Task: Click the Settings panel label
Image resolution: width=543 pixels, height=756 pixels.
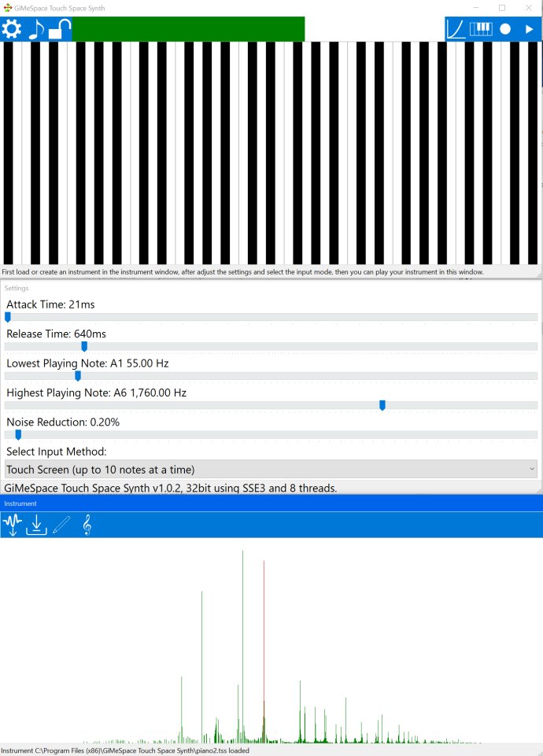Action: [x=17, y=288]
